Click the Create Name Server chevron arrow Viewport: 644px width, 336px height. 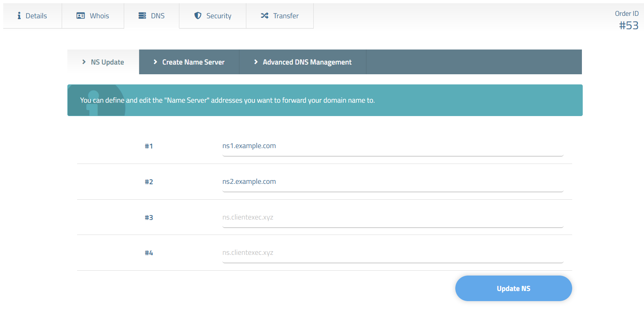click(x=155, y=62)
